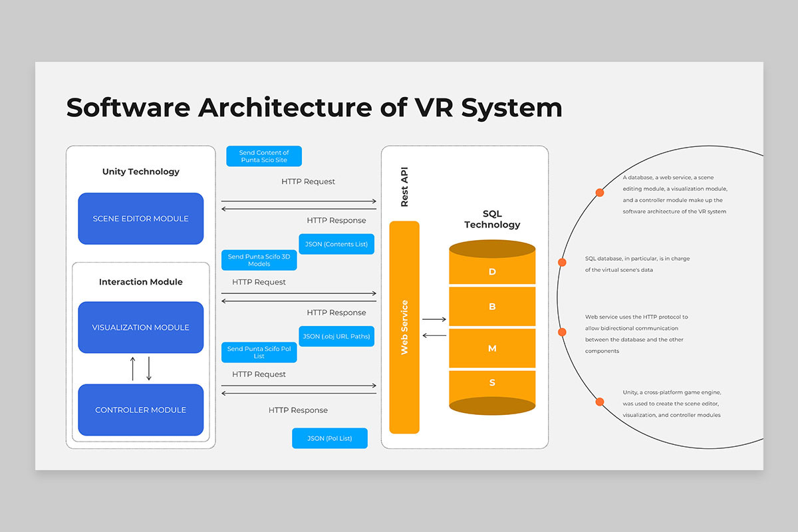Click the down arrow between Visualization and Controller modules
Viewport: 798px width, 532px height.
pos(149,368)
